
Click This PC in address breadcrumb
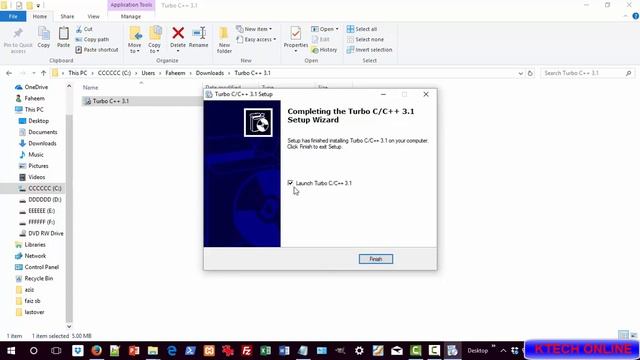(78, 73)
